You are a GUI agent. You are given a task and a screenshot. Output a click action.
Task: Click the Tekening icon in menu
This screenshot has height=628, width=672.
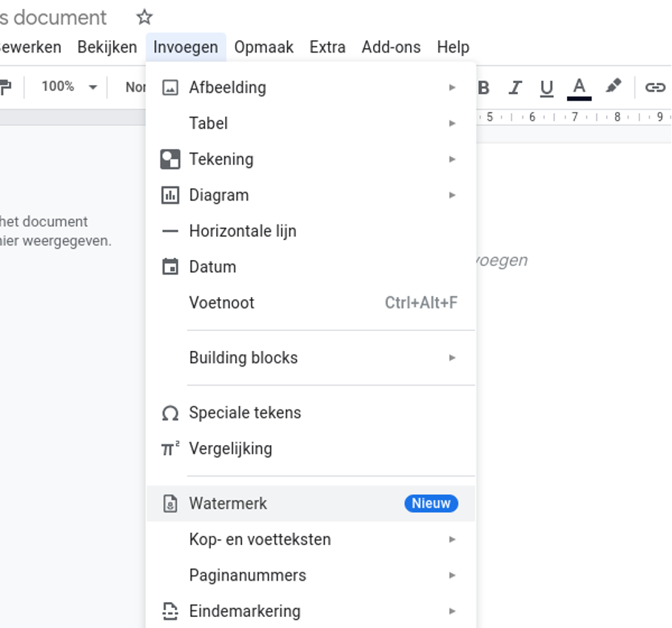coord(170,159)
